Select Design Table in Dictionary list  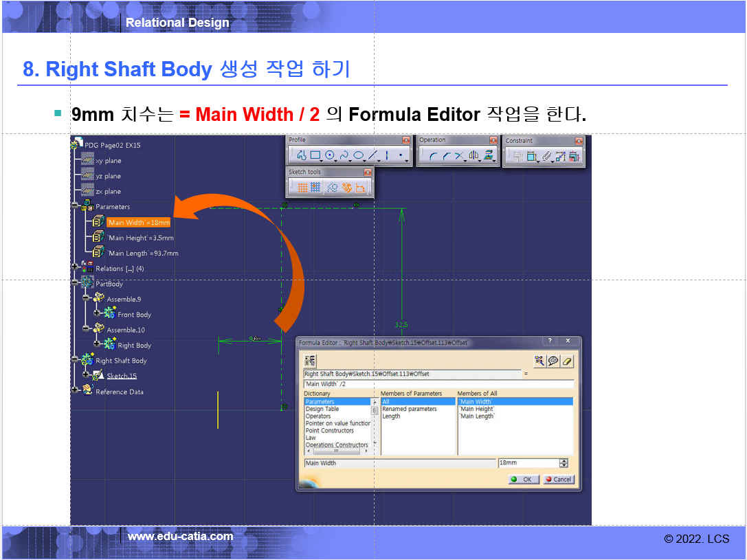[x=322, y=409]
